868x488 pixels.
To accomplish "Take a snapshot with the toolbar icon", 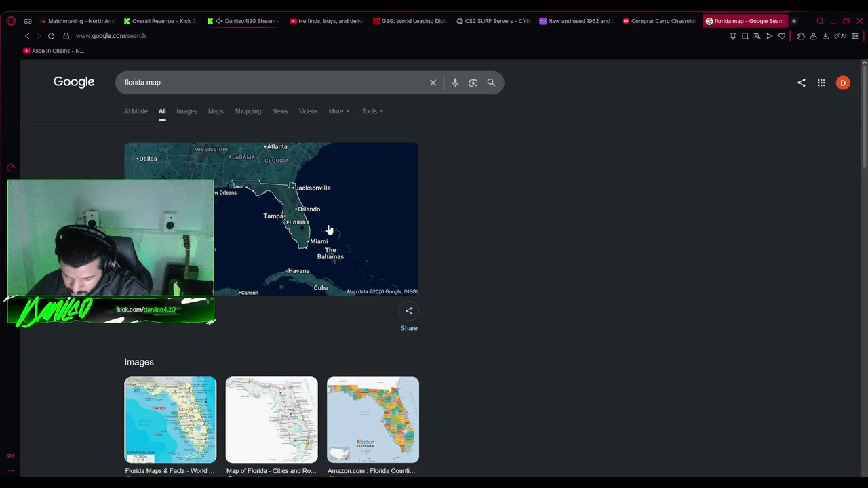I will 745,36.
